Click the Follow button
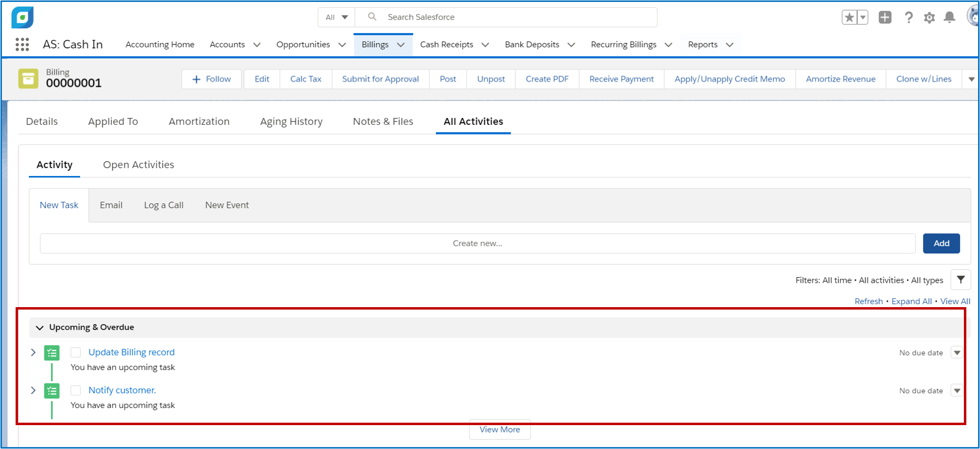This screenshot has height=449, width=980. [x=212, y=79]
